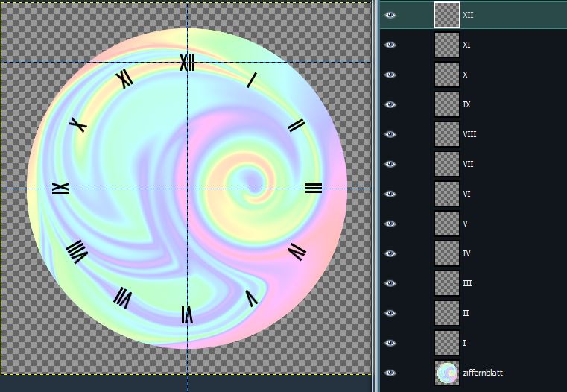The image size is (567, 392).
Task: Toggle the eye icon for layer VI
Action: [390, 194]
